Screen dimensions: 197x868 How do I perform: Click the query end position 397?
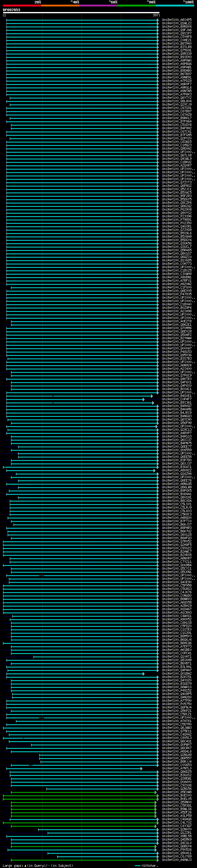(155, 15)
